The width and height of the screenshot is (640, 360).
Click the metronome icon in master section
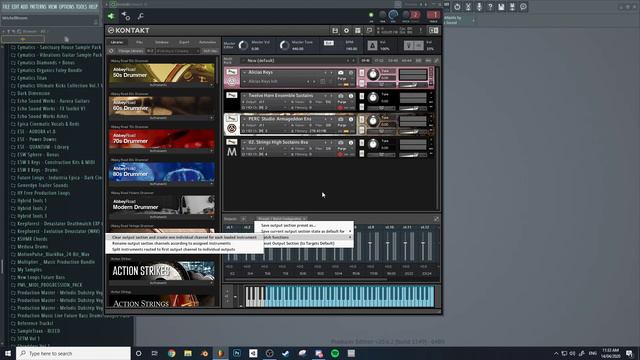(x=372, y=45)
